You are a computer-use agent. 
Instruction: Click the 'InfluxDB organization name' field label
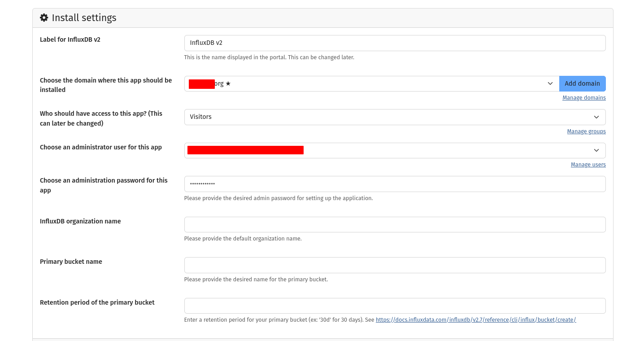[80, 221]
